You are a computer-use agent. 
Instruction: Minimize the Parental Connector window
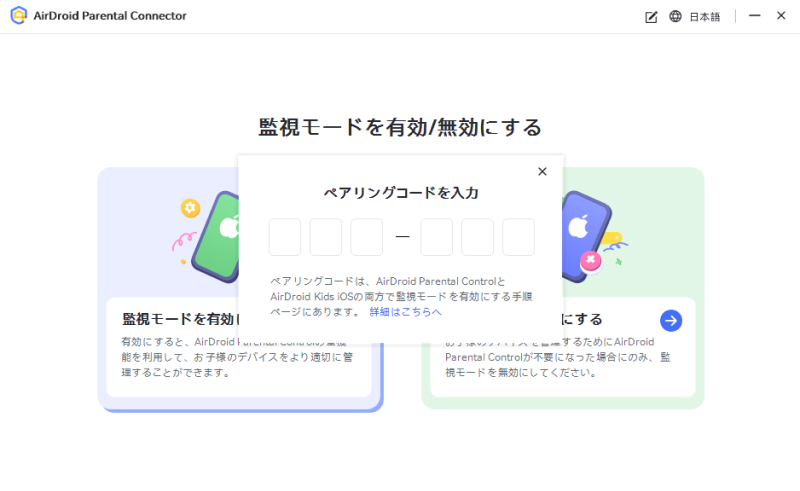point(755,16)
